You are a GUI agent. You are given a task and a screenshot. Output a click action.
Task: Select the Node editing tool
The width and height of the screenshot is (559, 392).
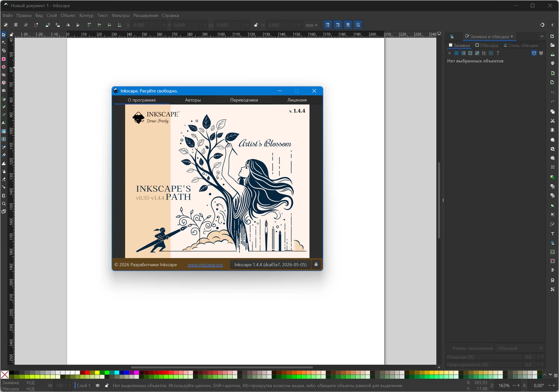click(4, 42)
